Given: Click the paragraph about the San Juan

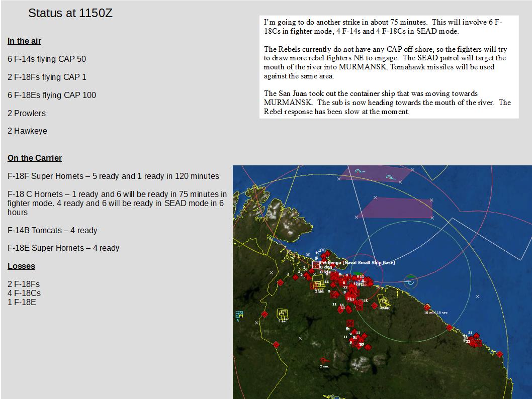Looking at the screenshot, I should tap(387, 103).
